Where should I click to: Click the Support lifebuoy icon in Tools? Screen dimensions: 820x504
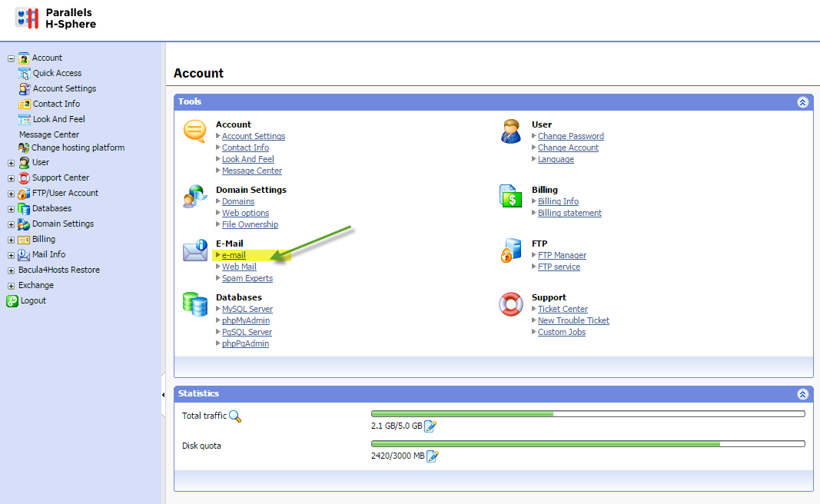click(x=511, y=303)
